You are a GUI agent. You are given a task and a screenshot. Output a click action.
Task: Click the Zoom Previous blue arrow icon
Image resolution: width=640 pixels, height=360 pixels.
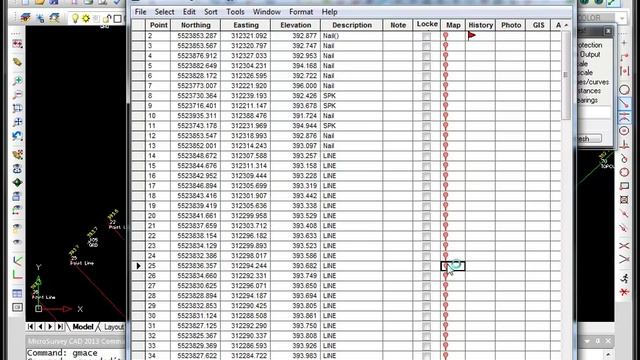[17, 136]
